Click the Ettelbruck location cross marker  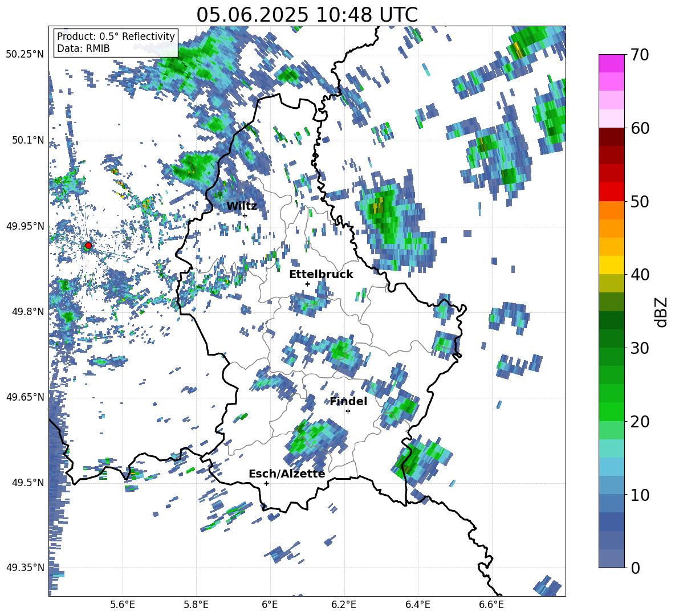click(307, 284)
